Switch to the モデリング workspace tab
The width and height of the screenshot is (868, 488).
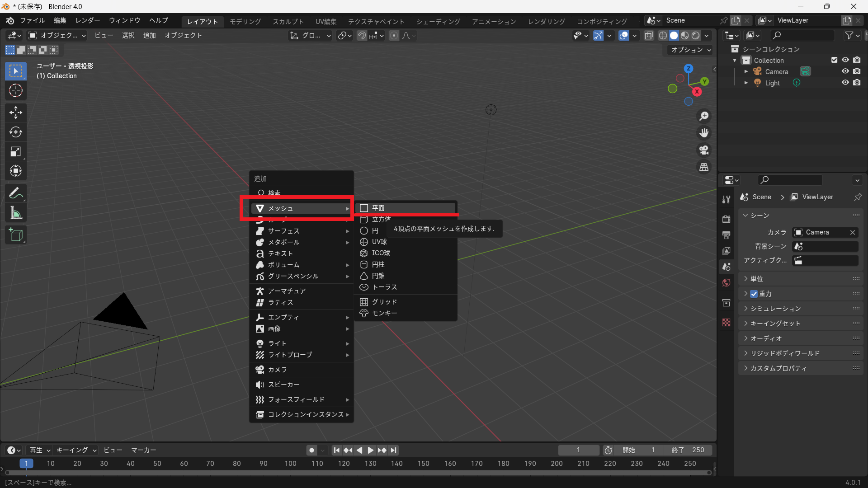pyautogui.click(x=245, y=21)
